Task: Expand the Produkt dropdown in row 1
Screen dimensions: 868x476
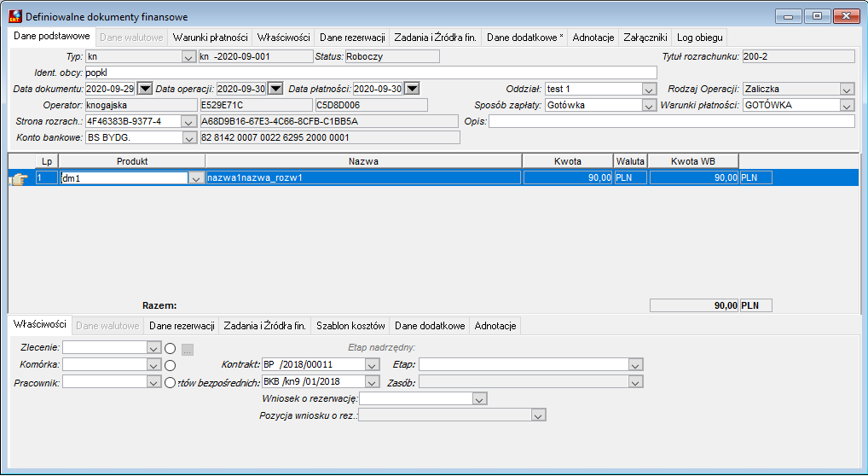Action: click(196, 178)
